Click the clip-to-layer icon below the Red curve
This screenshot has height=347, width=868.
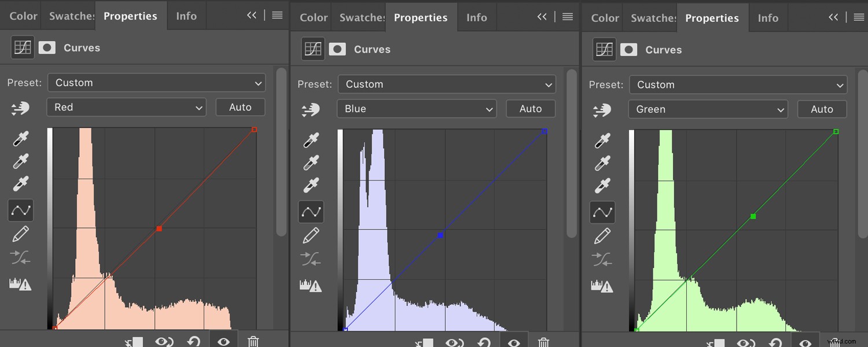(133, 341)
